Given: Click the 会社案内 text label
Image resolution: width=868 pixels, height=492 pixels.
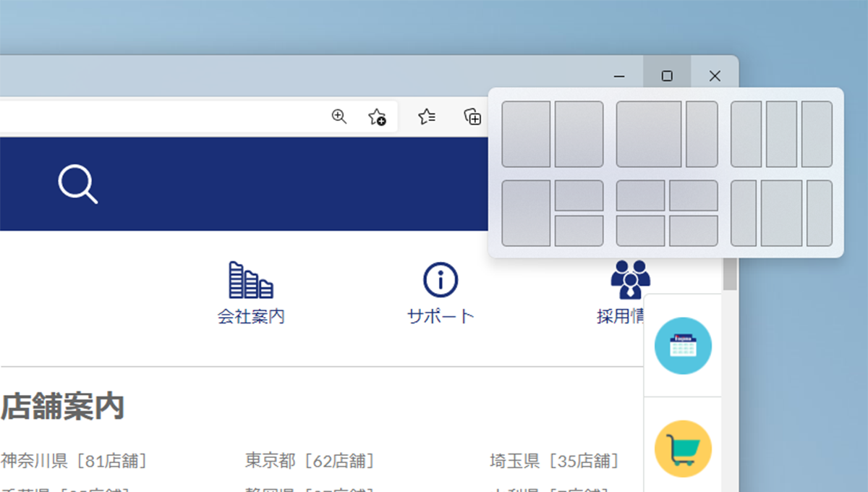Looking at the screenshot, I should click(x=251, y=316).
